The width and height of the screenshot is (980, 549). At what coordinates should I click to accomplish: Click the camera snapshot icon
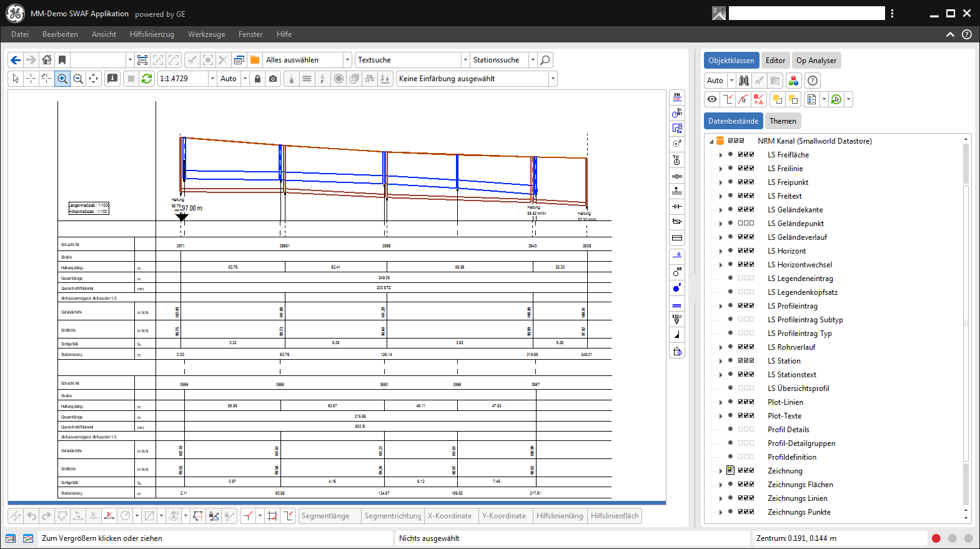[x=273, y=79]
